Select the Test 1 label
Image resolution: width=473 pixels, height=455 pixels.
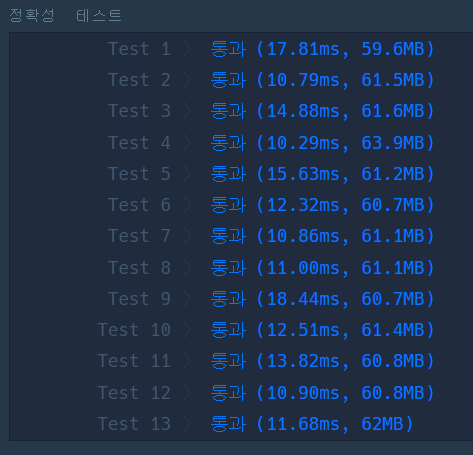pos(139,49)
